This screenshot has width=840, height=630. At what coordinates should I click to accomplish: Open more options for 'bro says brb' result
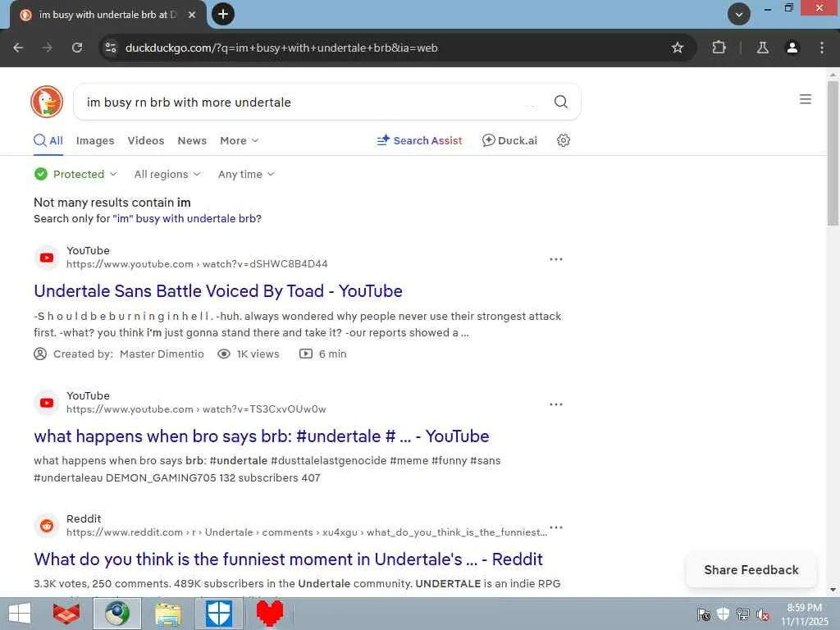556,404
